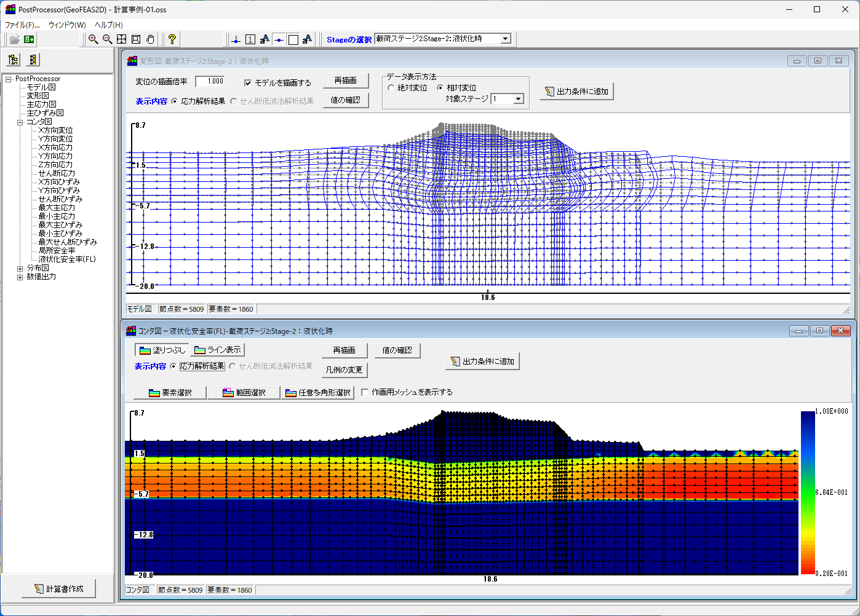
Task: Select 変形図 in the tree
Action: click(x=38, y=96)
